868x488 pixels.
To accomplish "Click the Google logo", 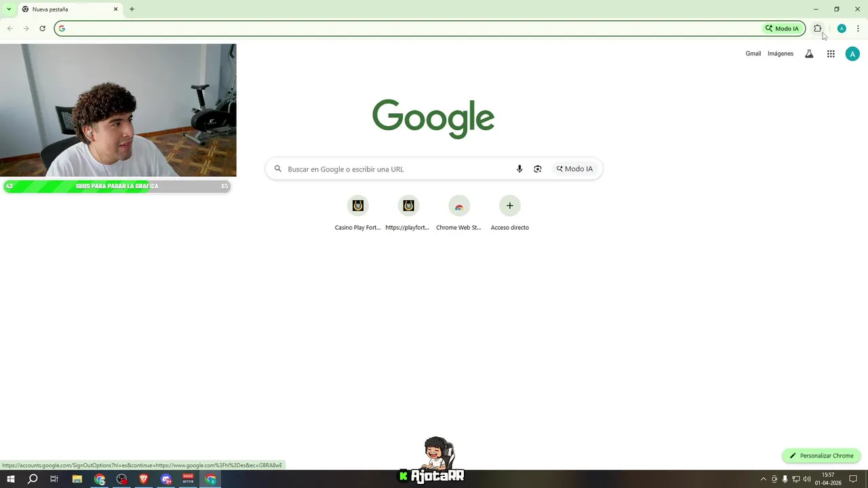I will 433,119.
